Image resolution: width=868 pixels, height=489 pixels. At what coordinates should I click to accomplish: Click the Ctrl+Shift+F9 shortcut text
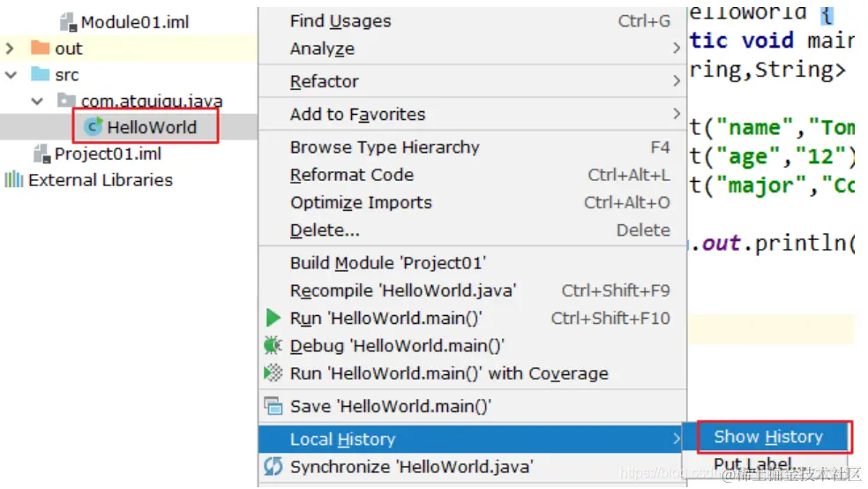click(616, 290)
